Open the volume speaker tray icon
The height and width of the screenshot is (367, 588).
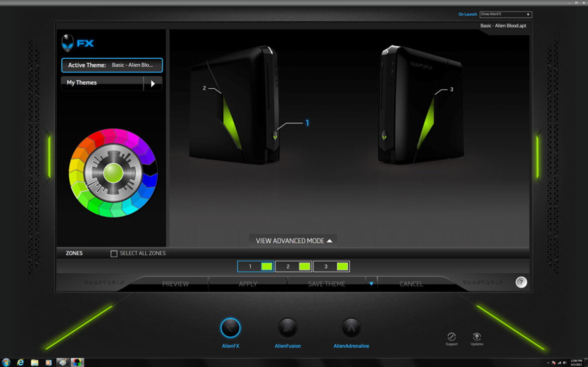pos(565,362)
